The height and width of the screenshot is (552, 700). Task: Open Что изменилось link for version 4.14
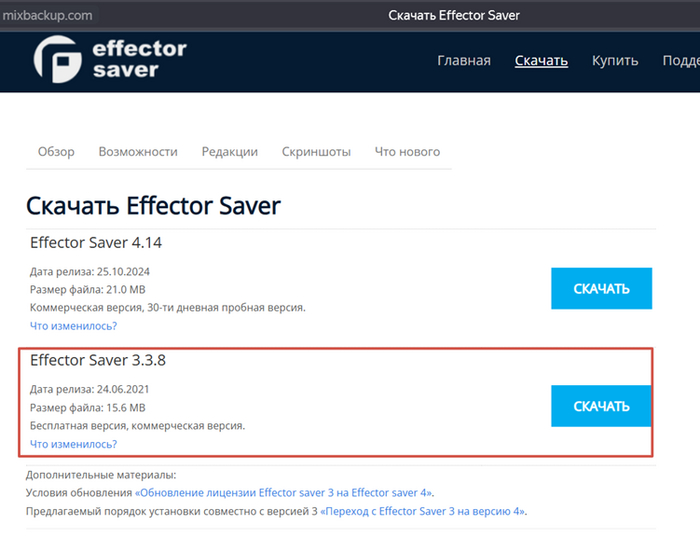click(x=74, y=326)
